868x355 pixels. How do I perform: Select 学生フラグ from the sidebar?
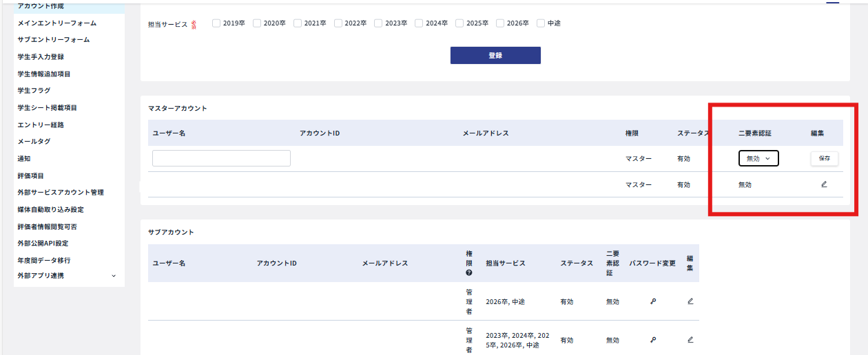pos(34,91)
